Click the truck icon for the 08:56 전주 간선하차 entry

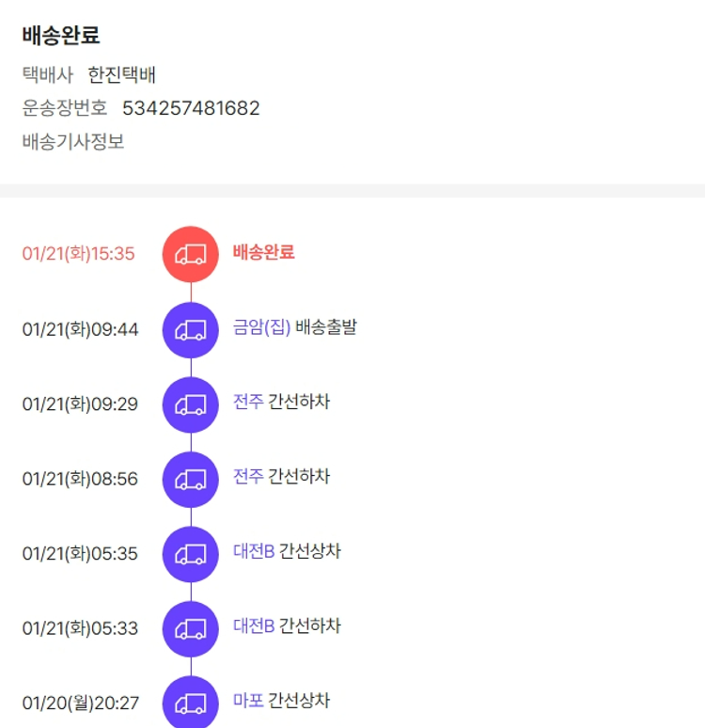click(x=191, y=479)
